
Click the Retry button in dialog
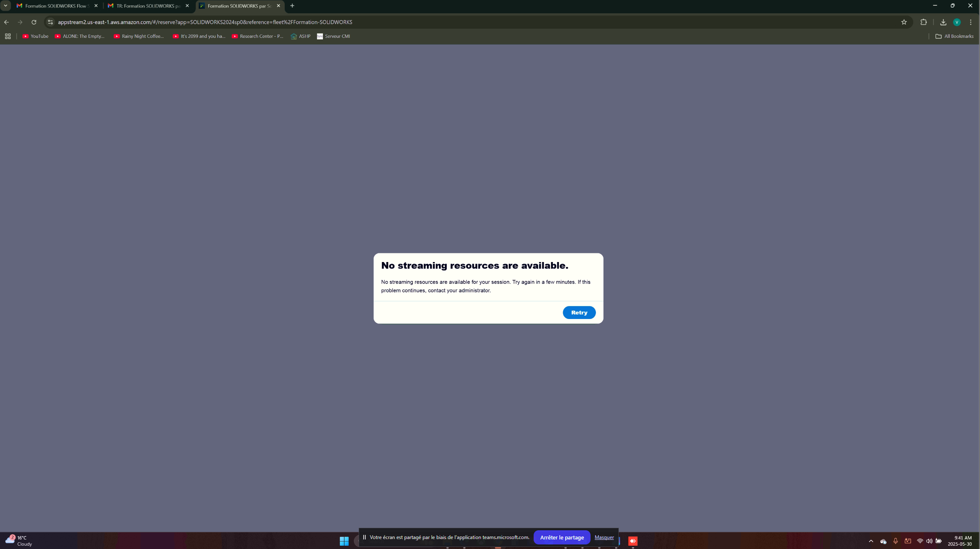(x=579, y=312)
